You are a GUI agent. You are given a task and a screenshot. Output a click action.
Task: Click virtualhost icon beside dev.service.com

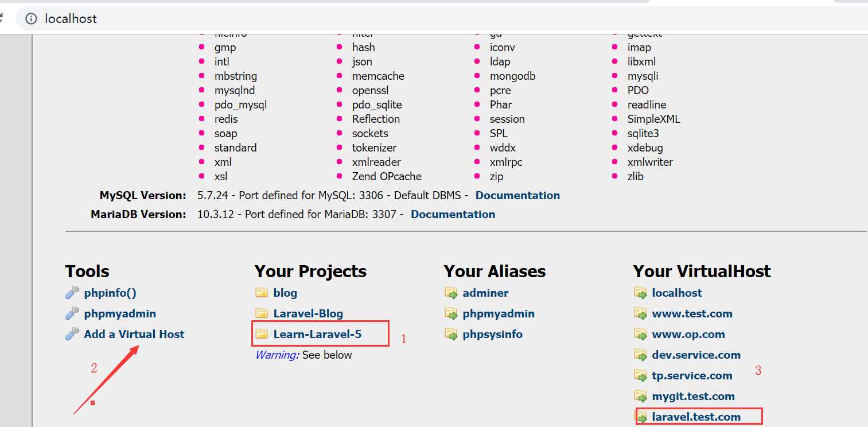point(640,355)
